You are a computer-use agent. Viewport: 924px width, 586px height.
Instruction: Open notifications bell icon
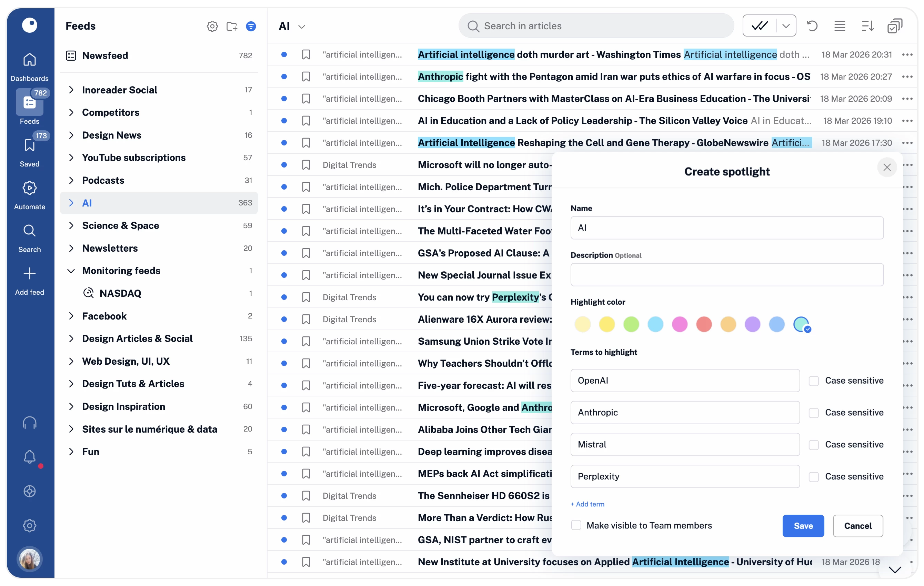click(x=30, y=457)
